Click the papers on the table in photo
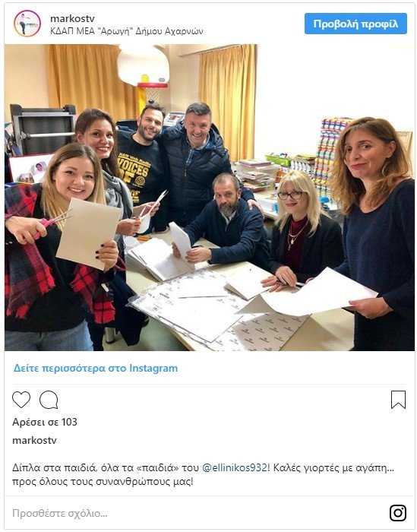Image resolution: width=417 pixels, height=532 pixels. tap(217, 306)
